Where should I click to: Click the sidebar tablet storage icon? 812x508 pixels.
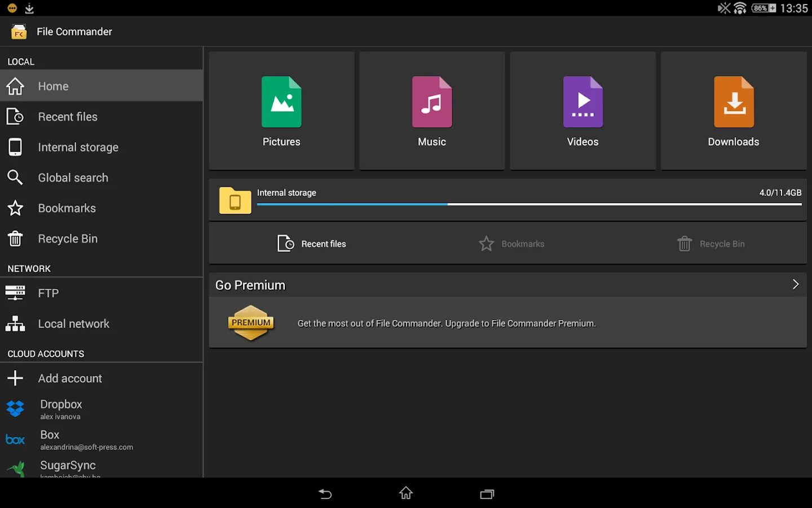15,147
